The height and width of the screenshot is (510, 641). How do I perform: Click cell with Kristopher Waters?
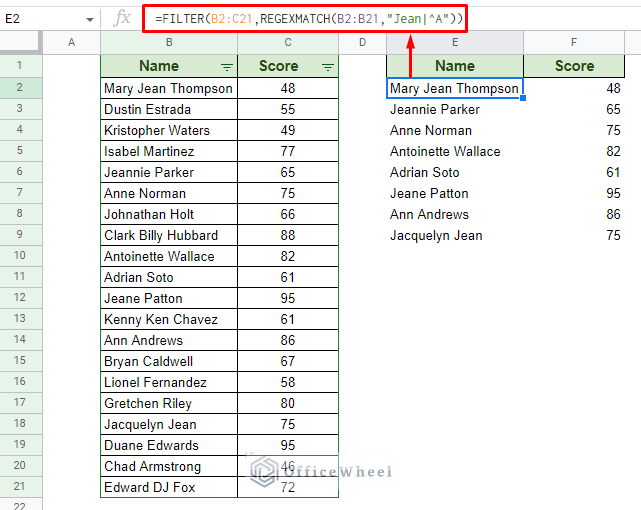coord(169,130)
